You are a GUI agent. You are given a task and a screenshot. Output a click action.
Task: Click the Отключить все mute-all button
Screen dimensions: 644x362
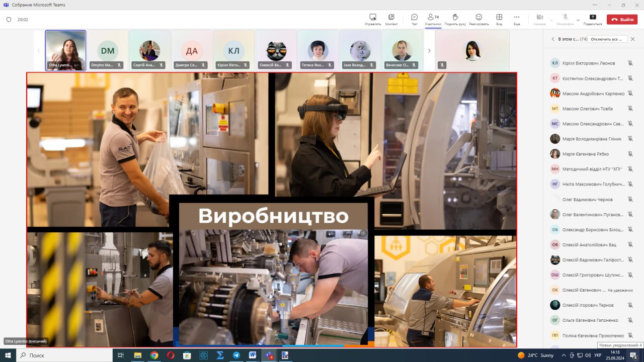[608, 39]
